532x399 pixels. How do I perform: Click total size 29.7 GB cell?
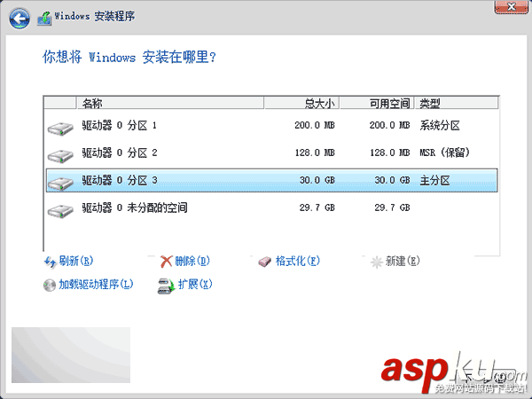point(317,207)
